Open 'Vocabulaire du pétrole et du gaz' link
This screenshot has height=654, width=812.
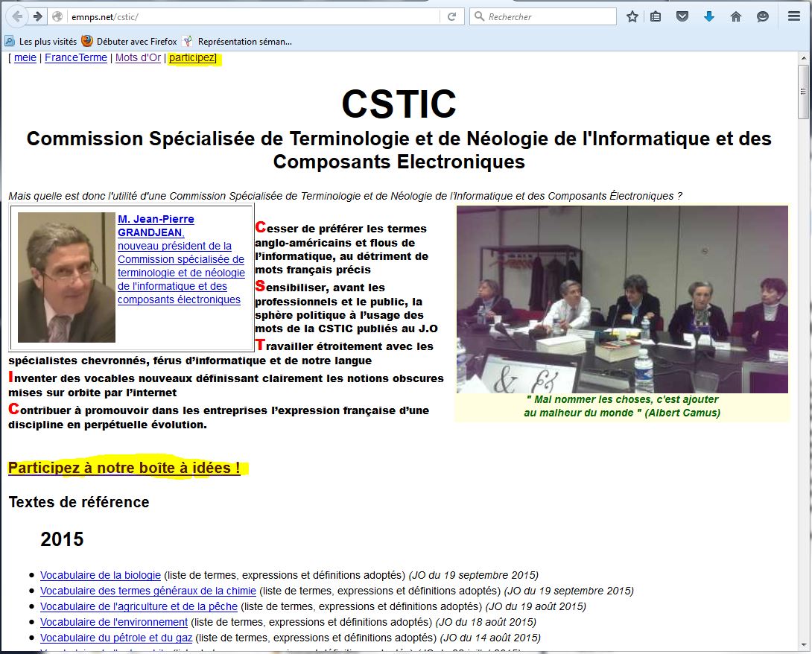click(x=116, y=638)
